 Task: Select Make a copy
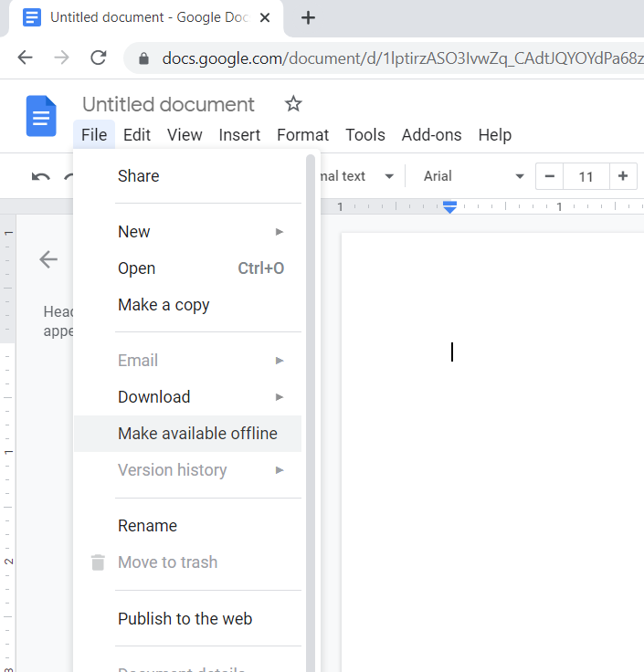[x=187, y=305]
